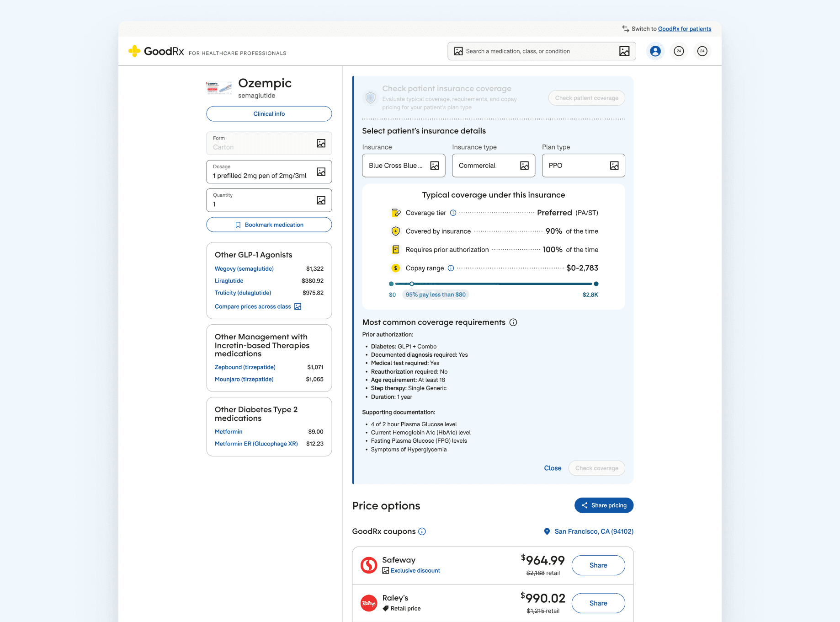Screen dimensions: 840x622
Task: Open Mounjaro (tirzepatide) link
Action: click(244, 379)
